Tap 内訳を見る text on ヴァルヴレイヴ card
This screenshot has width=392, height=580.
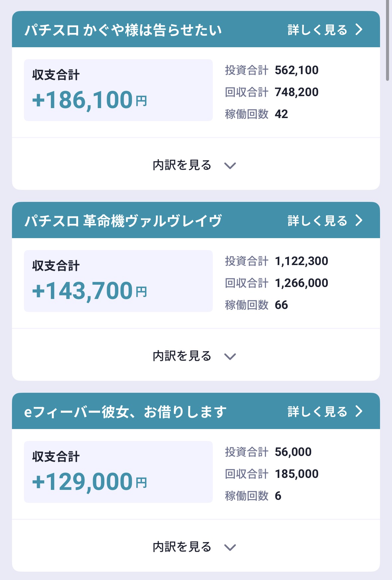pos(182,356)
